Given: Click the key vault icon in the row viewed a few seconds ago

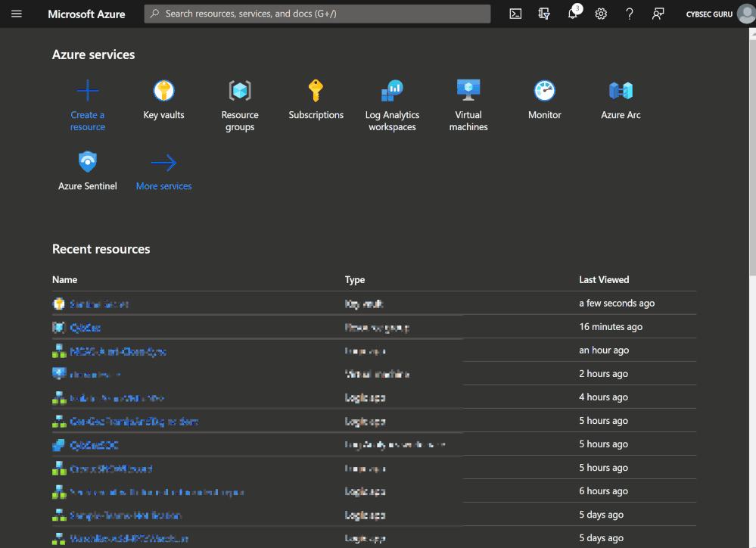Looking at the screenshot, I should (59, 304).
